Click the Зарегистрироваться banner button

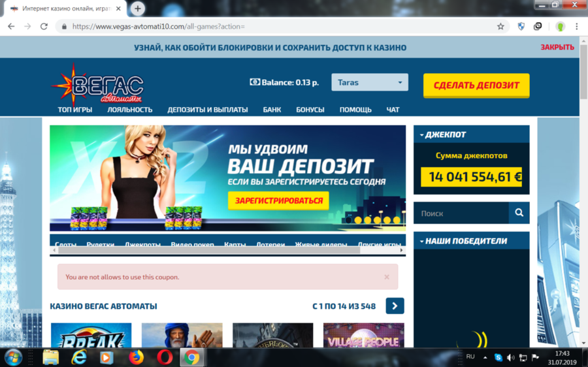pyautogui.click(x=278, y=200)
